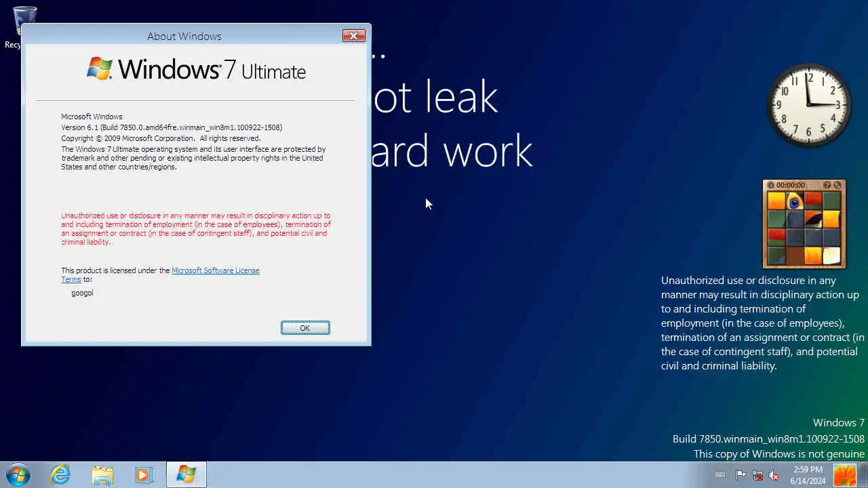Viewport: 868px width, 488px height.
Task: Click the white 'Unauthorized use or disclosure' desktop notice
Action: 762,323
